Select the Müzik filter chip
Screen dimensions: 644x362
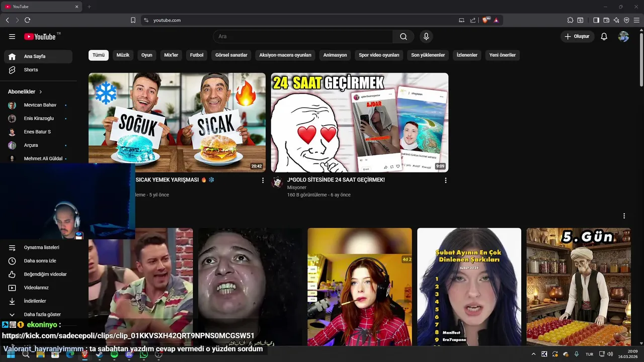tap(123, 55)
